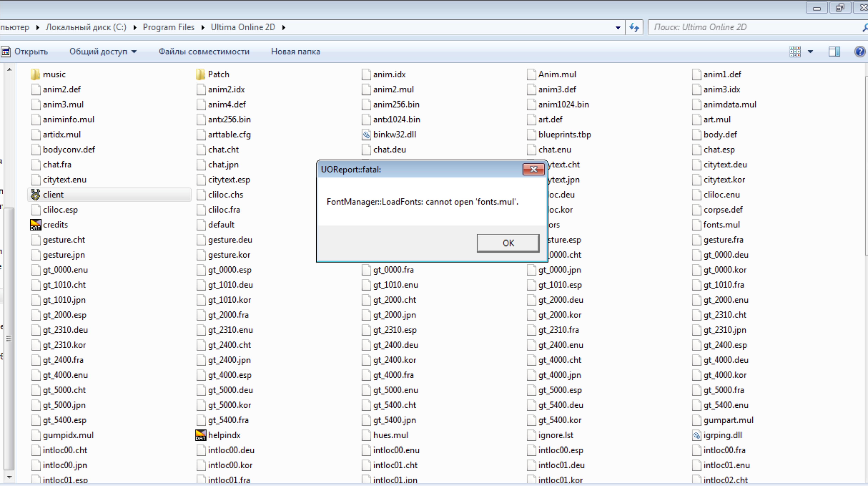
Task: Select the default file icon
Action: pyautogui.click(x=201, y=225)
